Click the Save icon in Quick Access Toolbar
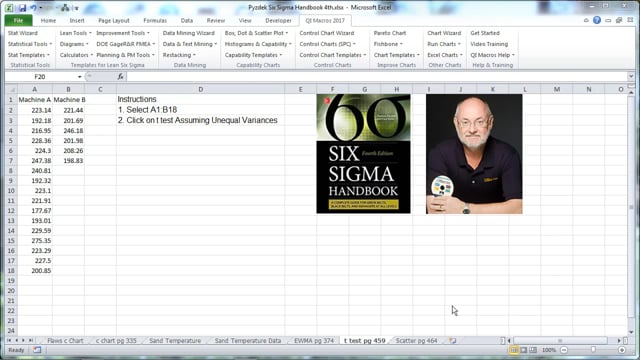640x360 pixels. 22,8
